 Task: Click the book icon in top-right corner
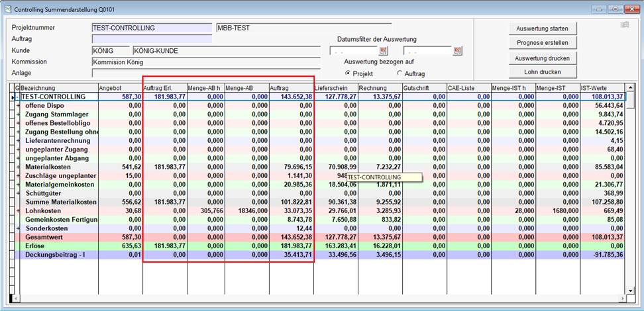pos(624,25)
